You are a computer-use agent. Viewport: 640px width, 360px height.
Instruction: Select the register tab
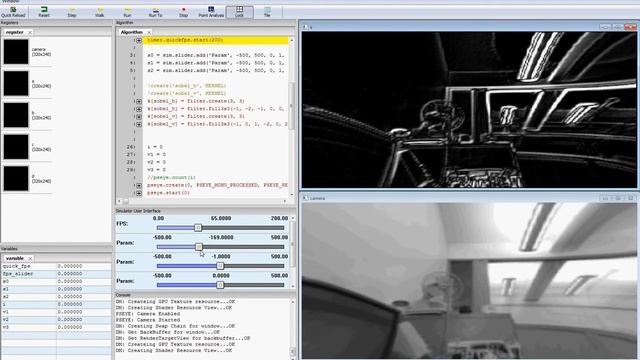(15, 32)
